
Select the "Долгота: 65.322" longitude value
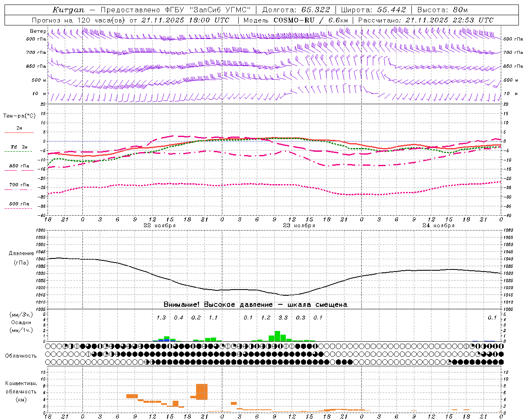pyautogui.click(x=296, y=10)
